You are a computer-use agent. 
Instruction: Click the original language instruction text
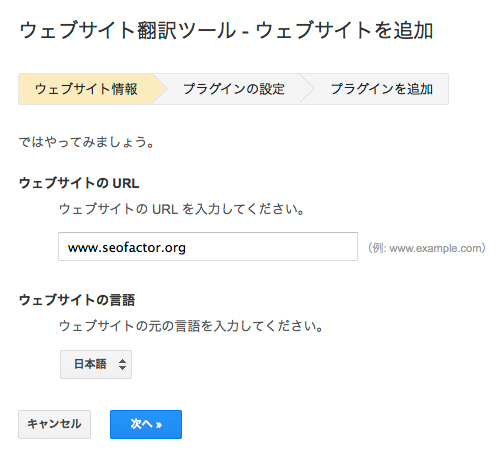[191, 326]
